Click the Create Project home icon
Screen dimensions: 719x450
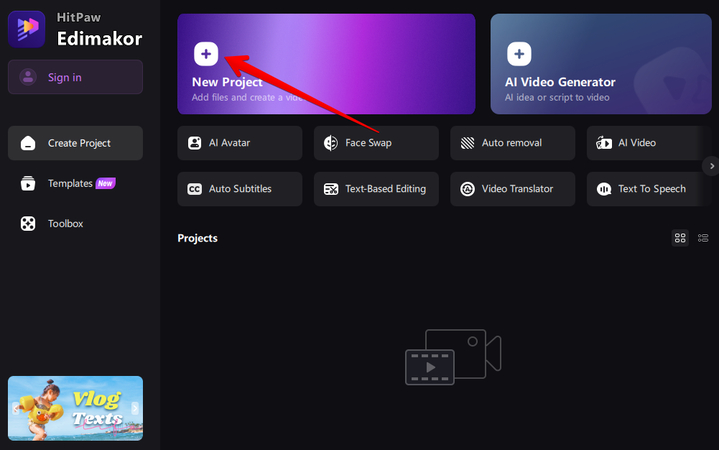[x=28, y=143]
